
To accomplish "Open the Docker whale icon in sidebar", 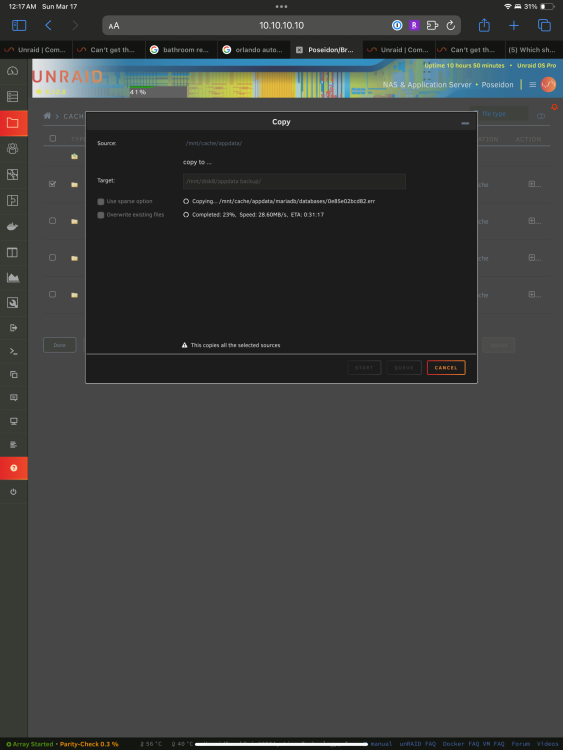I will [13, 226].
